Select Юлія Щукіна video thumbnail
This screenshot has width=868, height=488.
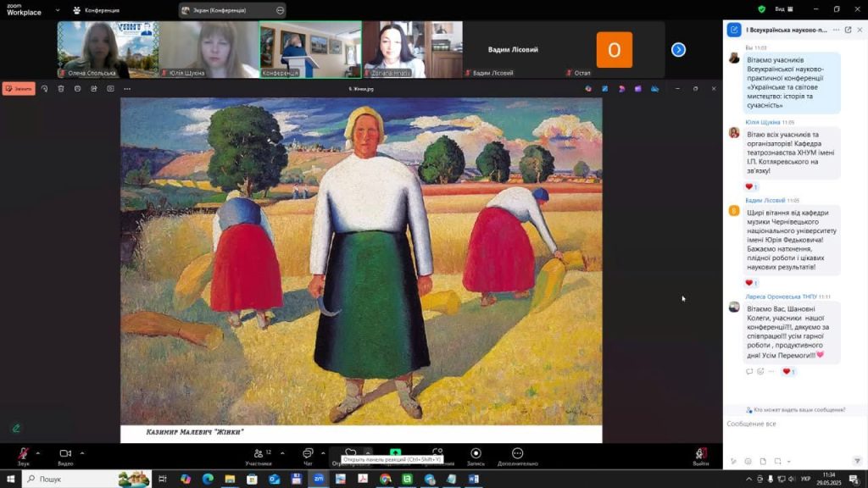click(x=209, y=49)
